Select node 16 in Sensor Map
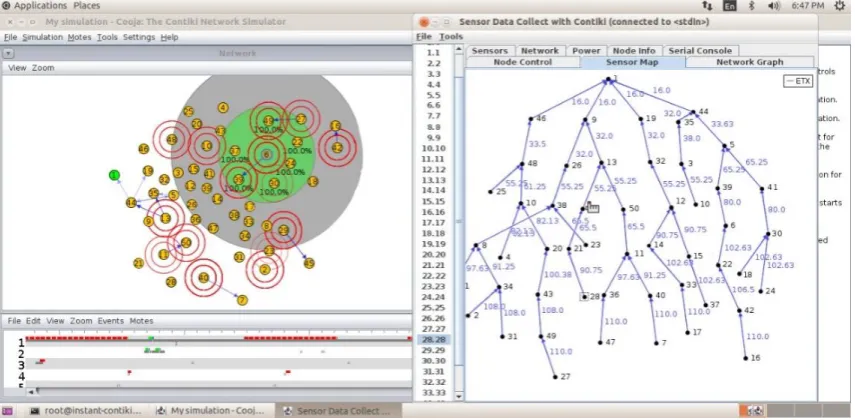Image resolution: width=855 pixels, height=420 pixels. 745,358
